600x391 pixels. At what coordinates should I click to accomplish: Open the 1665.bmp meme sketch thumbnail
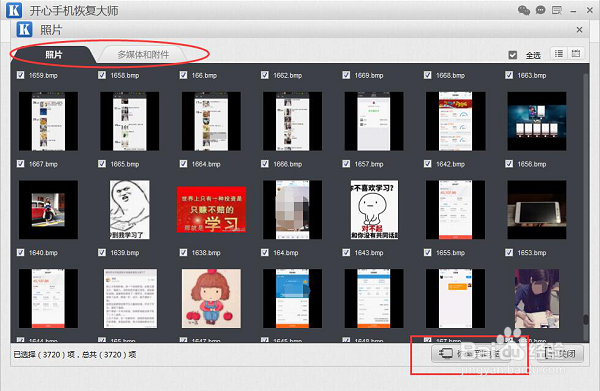coord(130,210)
